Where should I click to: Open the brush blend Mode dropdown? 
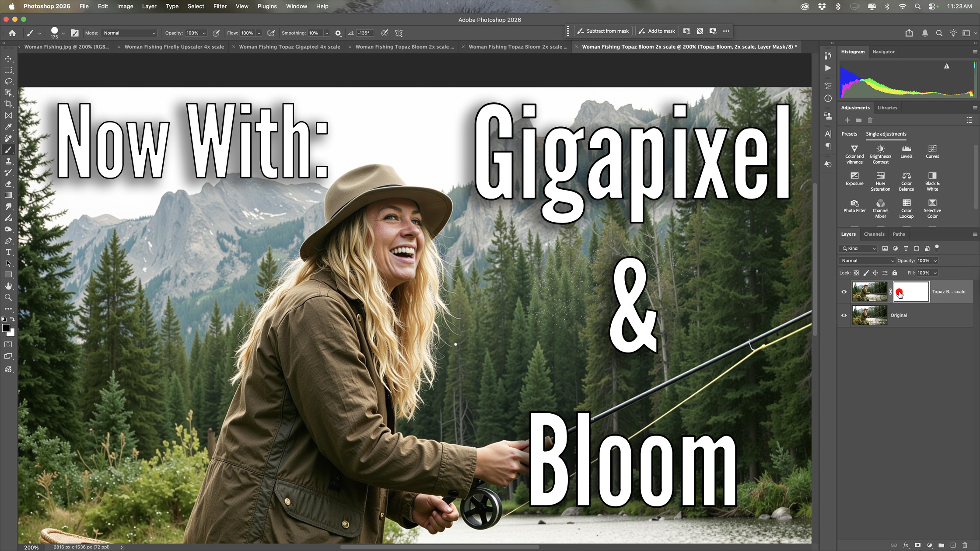coord(129,33)
